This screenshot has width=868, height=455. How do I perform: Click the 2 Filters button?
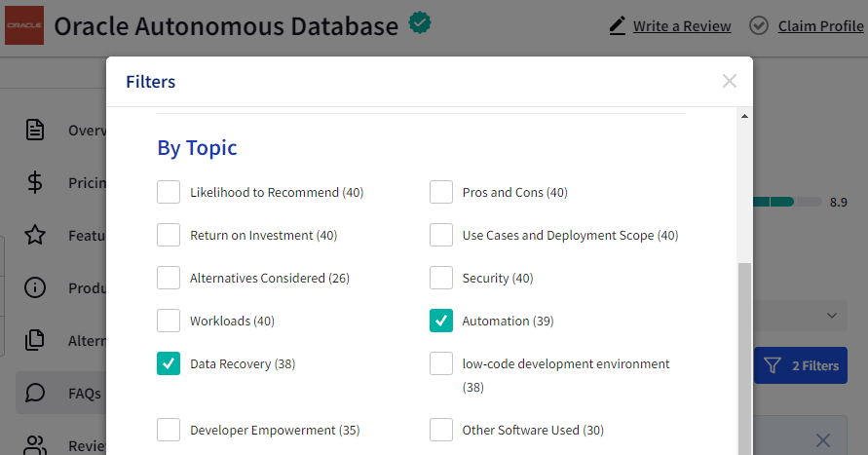[x=801, y=365]
